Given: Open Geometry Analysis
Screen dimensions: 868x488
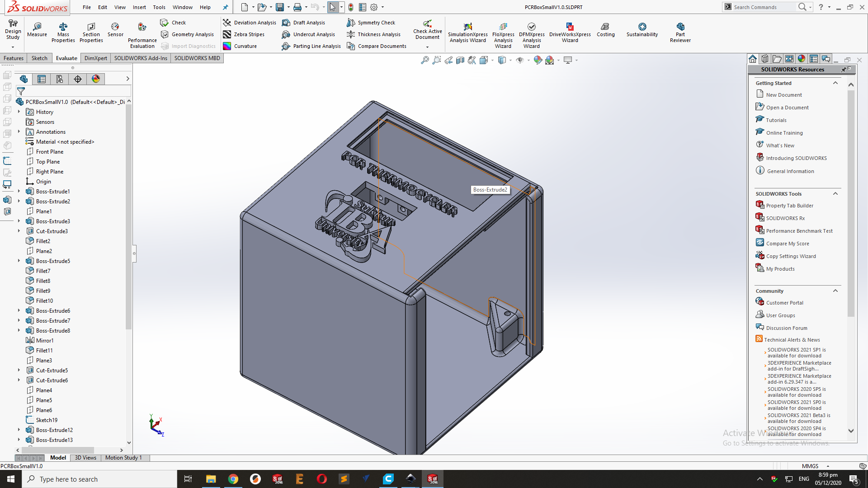Looking at the screenshot, I should tap(187, 34).
